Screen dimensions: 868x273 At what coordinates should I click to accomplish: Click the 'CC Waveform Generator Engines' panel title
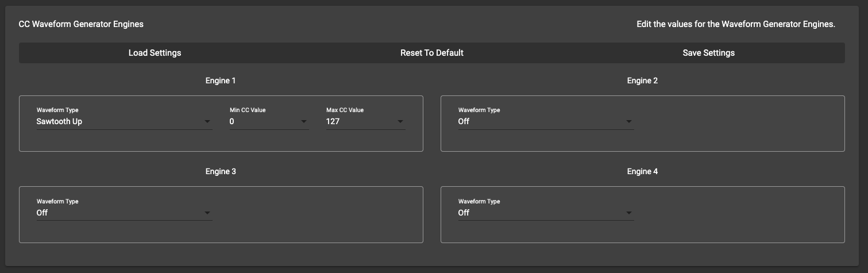click(81, 24)
